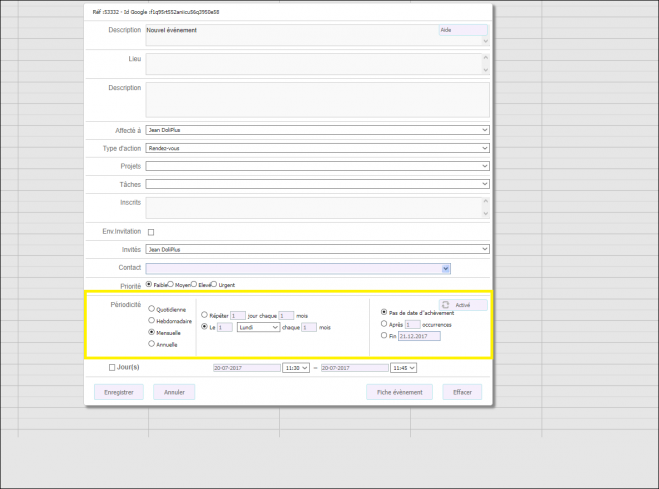Viewport: 659px width, 489px height.
Task: Click the jour chaque mois number field
Action: (286, 315)
